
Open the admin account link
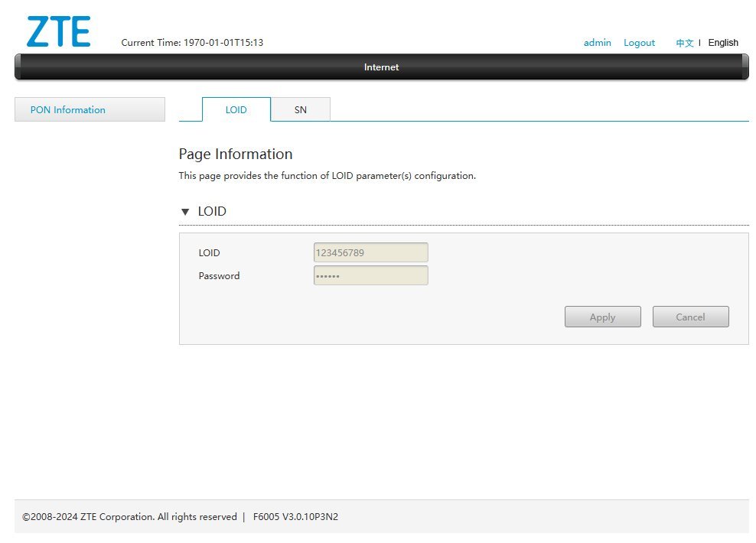click(x=597, y=43)
